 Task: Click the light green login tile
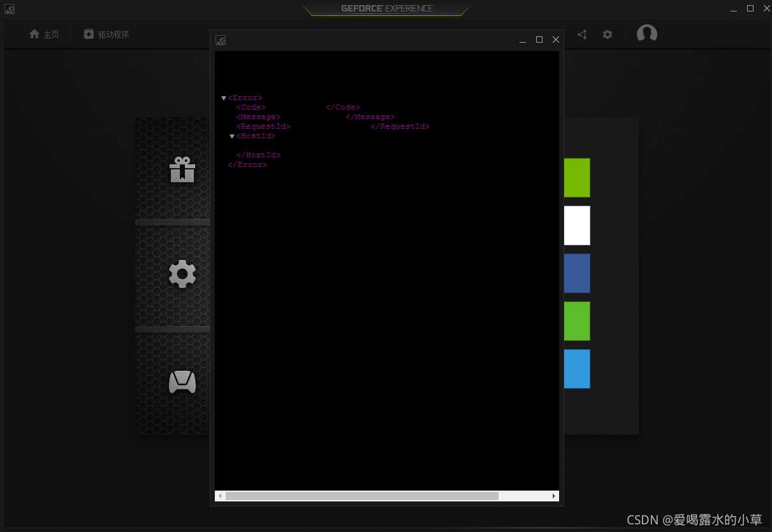pos(577,321)
